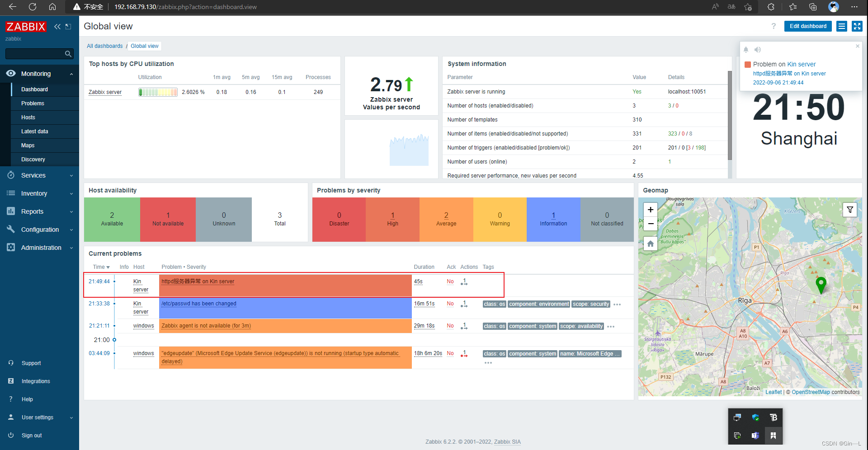Open browser home page
The height and width of the screenshot is (450, 868).
(x=52, y=7)
